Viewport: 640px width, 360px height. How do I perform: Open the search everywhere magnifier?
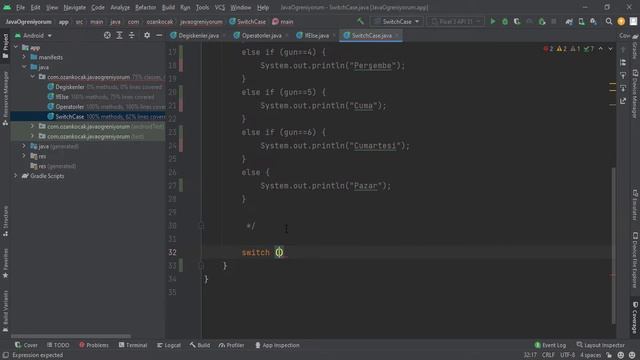click(x=609, y=21)
